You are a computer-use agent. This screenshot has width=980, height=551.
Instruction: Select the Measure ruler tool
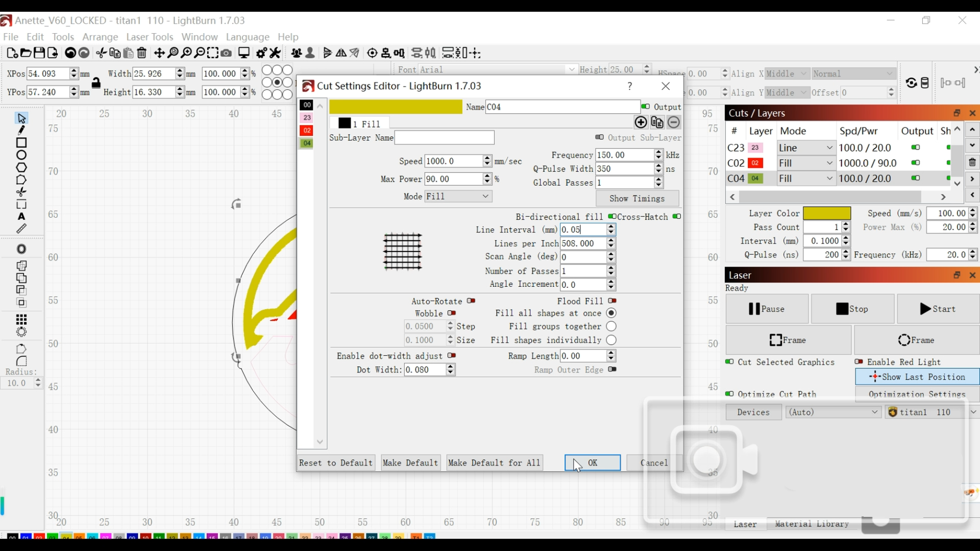click(21, 229)
